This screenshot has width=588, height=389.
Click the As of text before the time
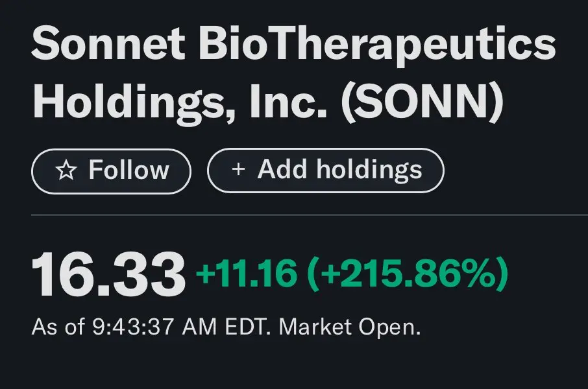point(58,326)
